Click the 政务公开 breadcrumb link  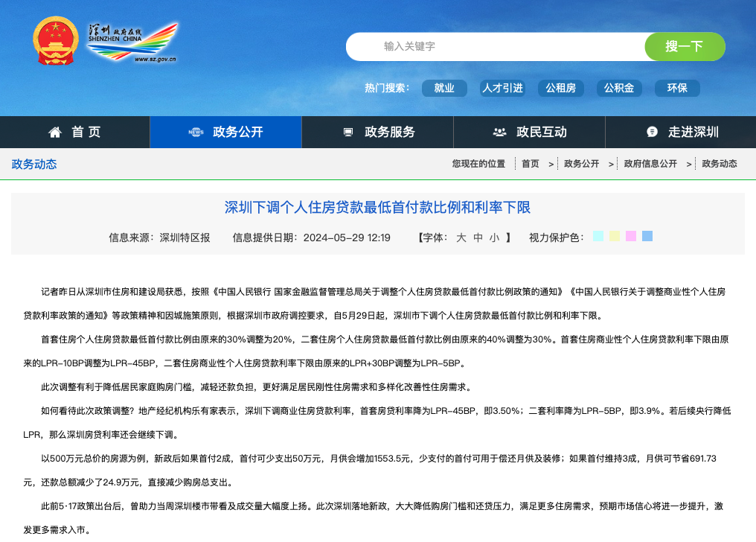[581, 164]
